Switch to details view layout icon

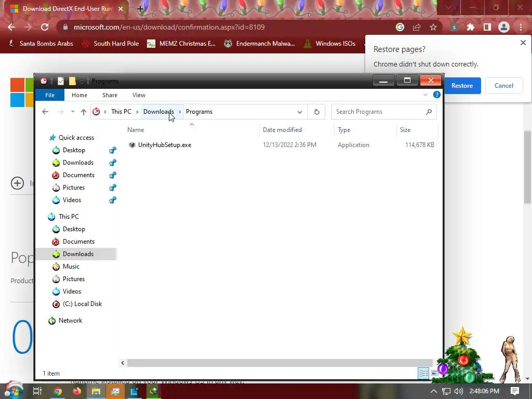point(423,373)
